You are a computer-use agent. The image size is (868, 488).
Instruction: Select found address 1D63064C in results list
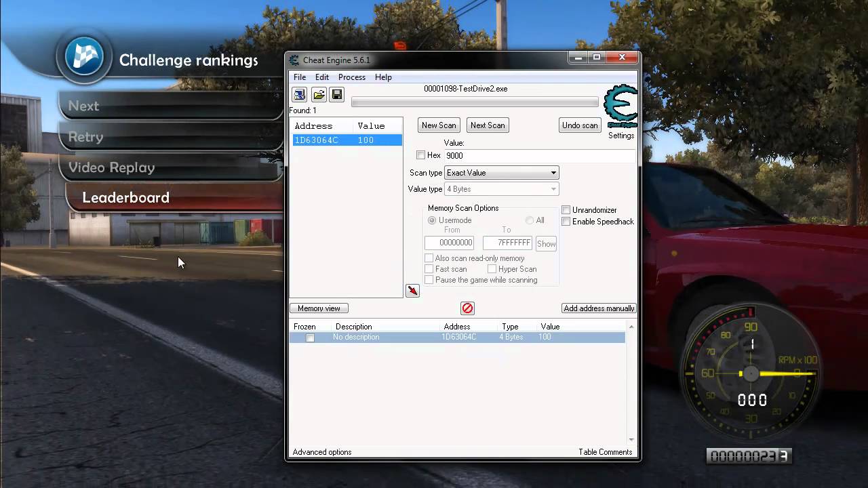tap(347, 140)
